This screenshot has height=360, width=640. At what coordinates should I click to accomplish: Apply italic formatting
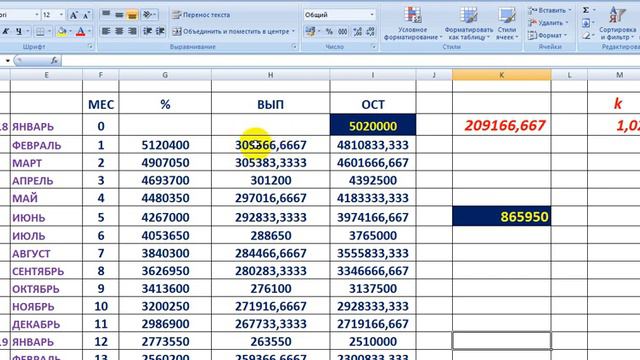(6, 31)
